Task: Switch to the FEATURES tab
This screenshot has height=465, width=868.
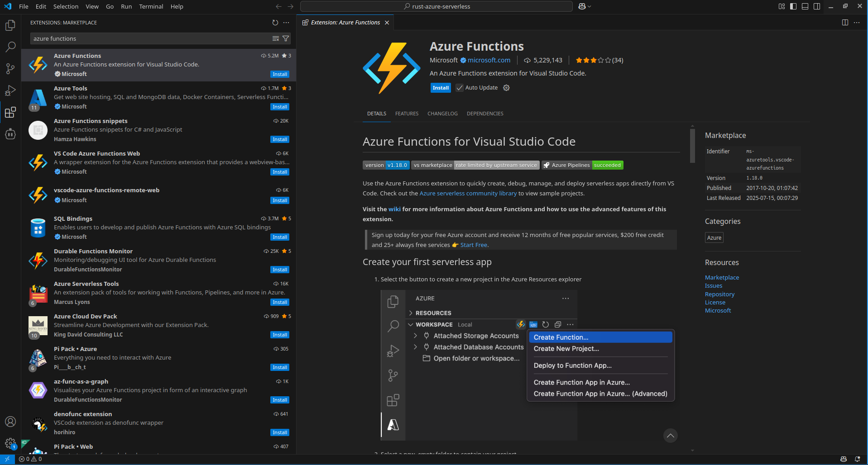Action: [407, 114]
